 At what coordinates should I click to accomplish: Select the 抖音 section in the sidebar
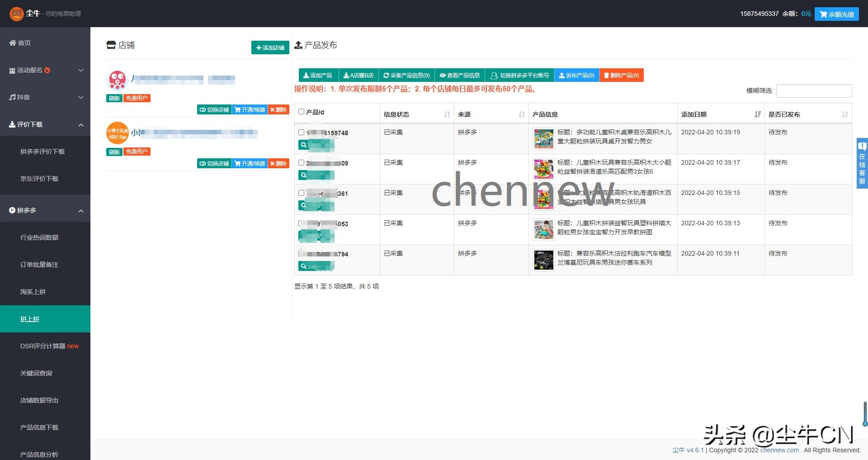tap(26, 97)
